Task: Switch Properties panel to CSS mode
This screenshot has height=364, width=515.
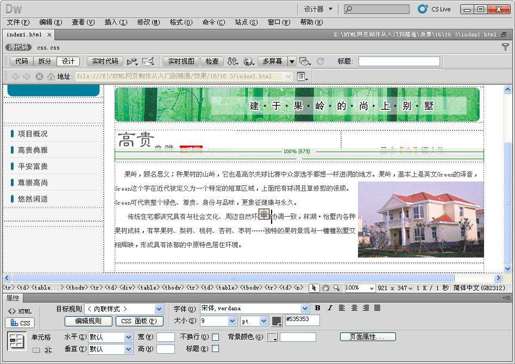Action: click(x=20, y=323)
